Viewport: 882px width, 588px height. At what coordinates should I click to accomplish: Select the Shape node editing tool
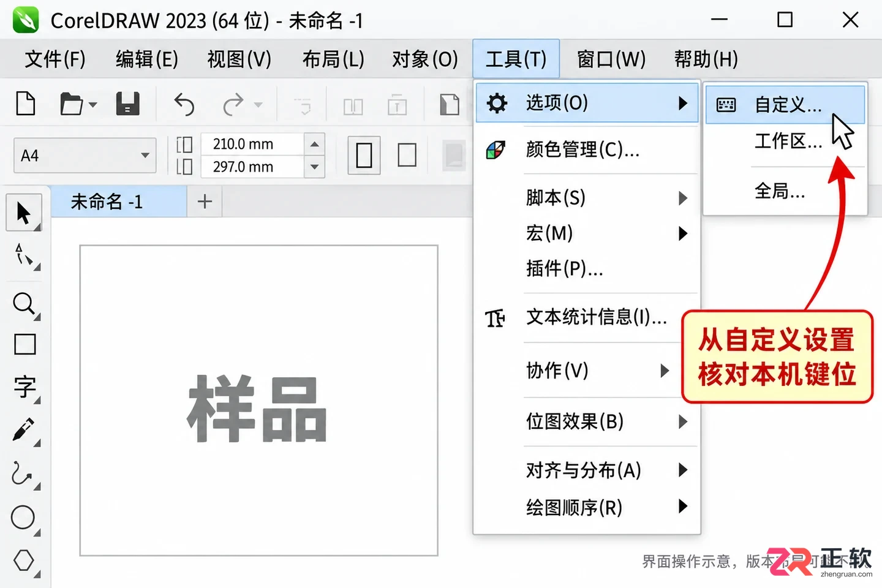click(x=23, y=255)
